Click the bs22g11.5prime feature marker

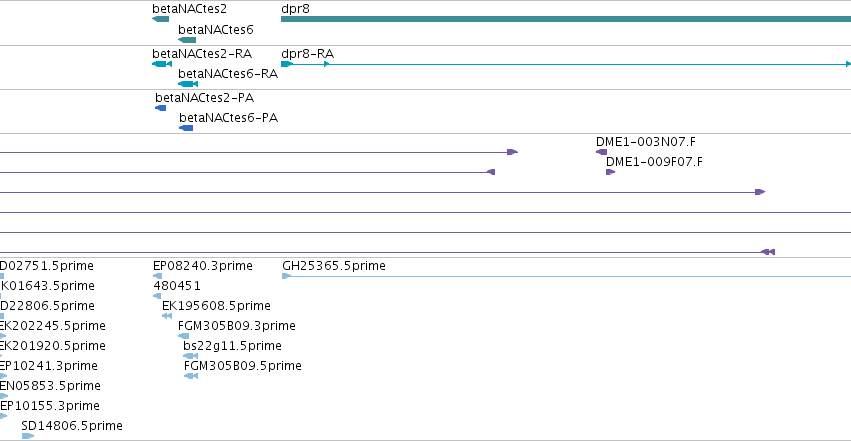pyautogui.click(x=190, y=356)
